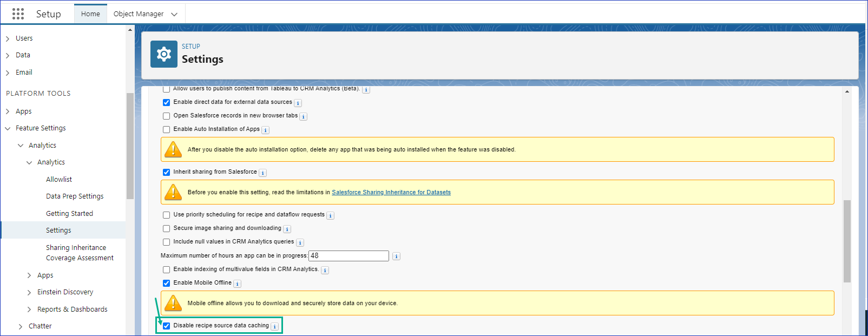This screenshot has width=868, height=336.
Task: Switch to the Home tab
Action: [x=90, y=14]
